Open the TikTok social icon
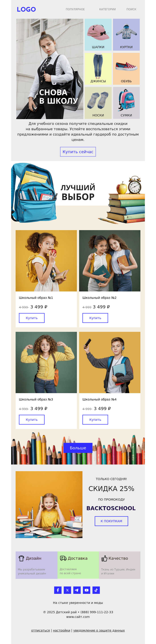 point(96,590)
